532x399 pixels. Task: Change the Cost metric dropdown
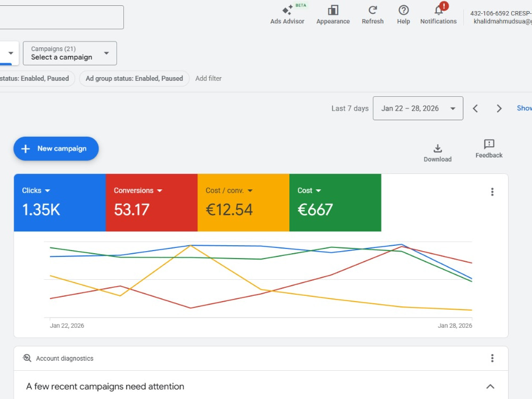click(309, 190)
